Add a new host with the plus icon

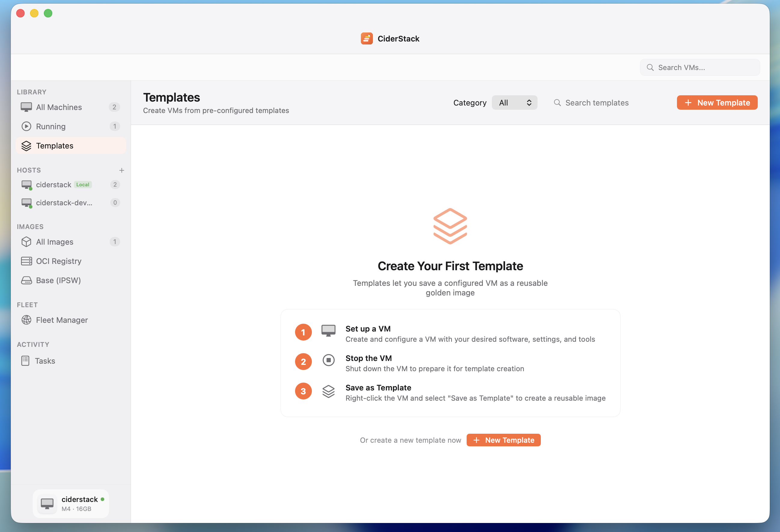(x=122, y=170)
